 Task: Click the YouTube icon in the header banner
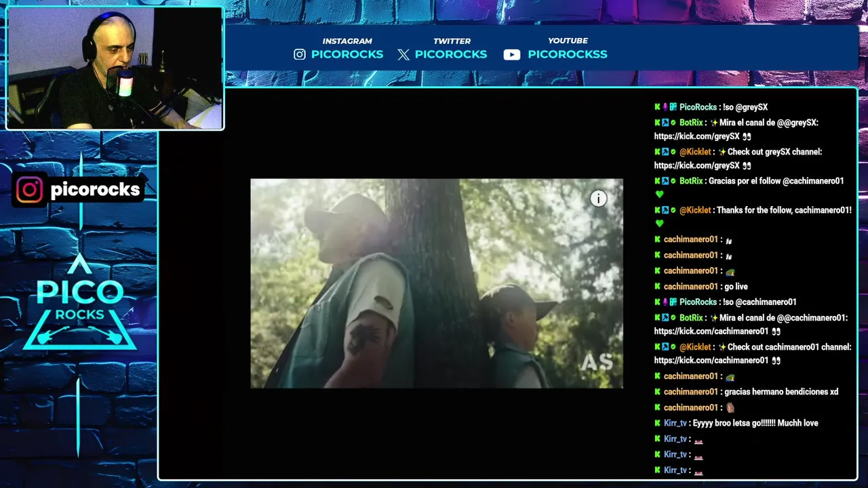click(x=512, y=55)
